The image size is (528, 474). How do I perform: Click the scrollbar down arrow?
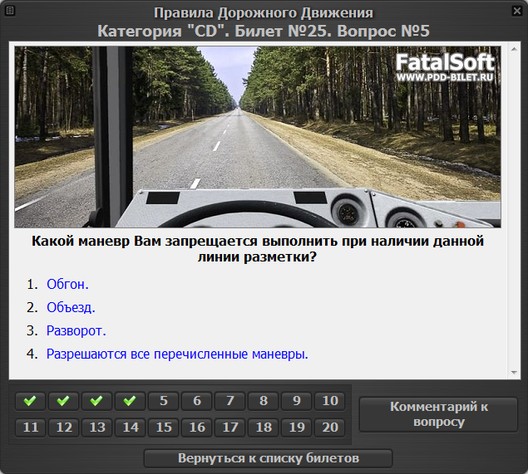point(514,372)
